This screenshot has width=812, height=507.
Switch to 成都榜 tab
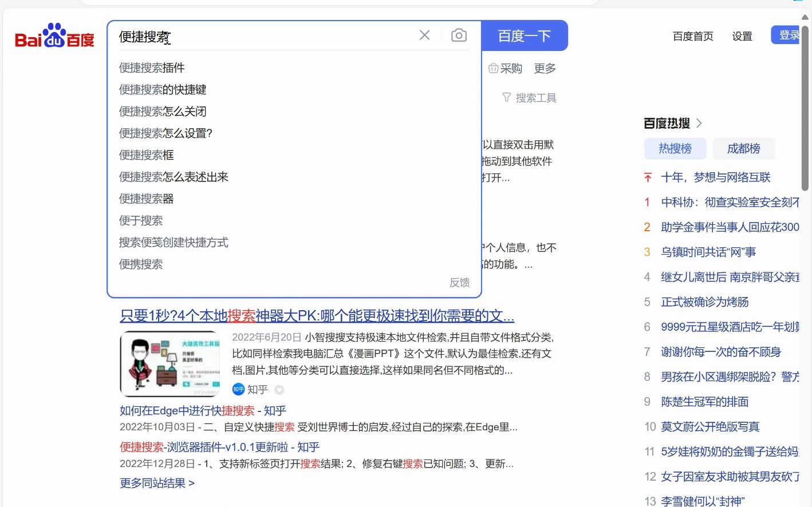click(744, 149)
